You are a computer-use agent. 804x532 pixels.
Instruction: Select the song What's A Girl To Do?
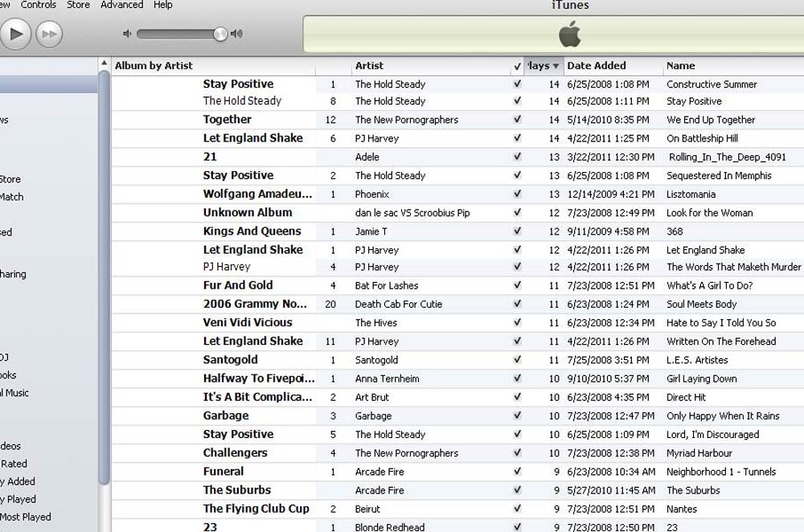pyautogui.click(x=710, y=285)
